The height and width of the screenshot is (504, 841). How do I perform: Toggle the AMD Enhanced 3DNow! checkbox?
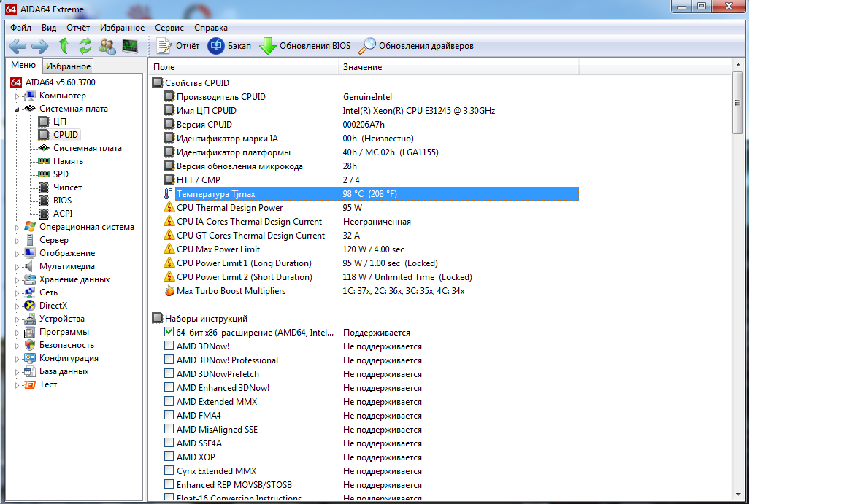pos(169,387)
